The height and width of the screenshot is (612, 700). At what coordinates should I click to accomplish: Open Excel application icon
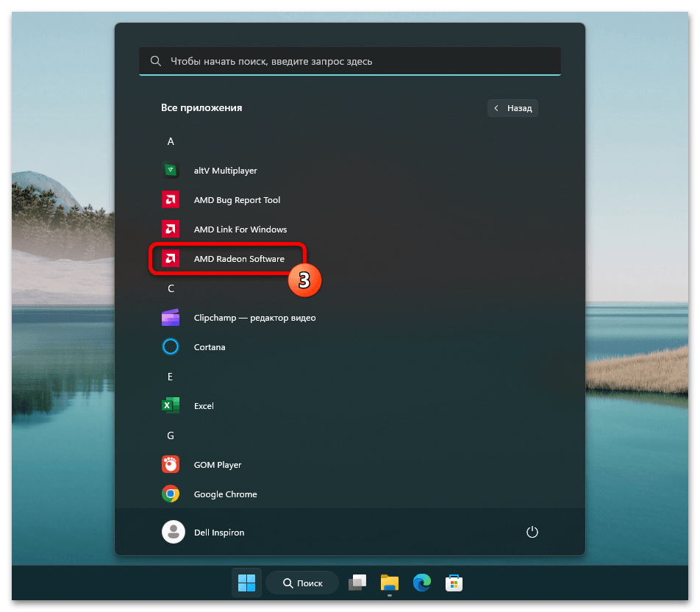coord(171,406)
